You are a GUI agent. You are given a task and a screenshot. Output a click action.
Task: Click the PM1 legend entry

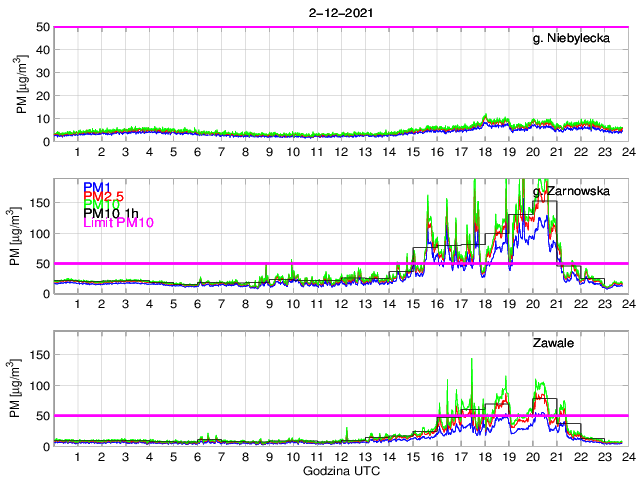coord(96,187)
